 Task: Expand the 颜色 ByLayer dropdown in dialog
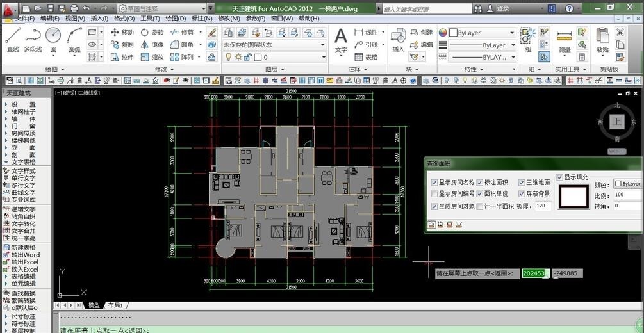(628, 184)
